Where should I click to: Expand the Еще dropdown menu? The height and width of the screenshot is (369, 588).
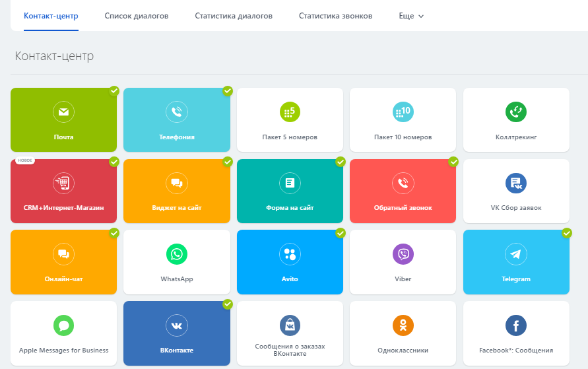click(x=411, y=16)
